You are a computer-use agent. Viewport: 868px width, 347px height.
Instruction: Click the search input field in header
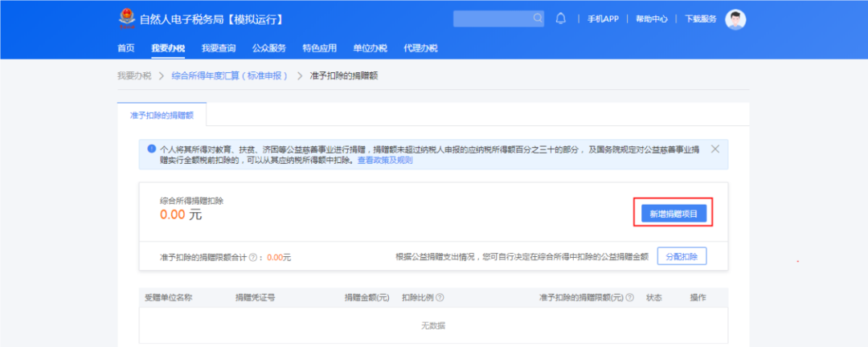point(492,18)
